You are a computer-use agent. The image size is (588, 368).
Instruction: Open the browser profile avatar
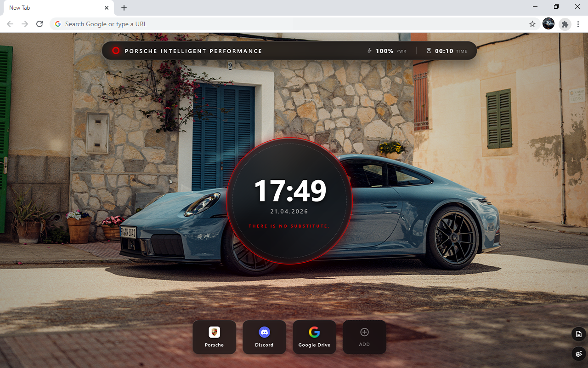point(548,24)
